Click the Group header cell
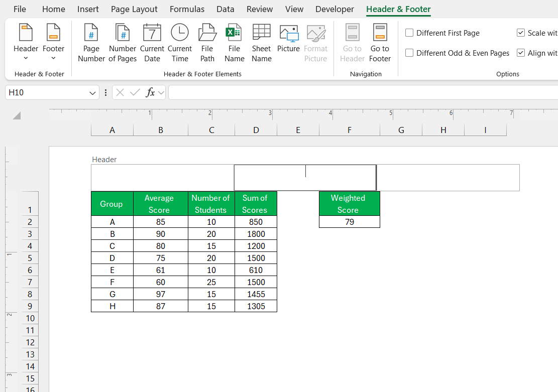 pyautogui.click(x=112, y=204)
